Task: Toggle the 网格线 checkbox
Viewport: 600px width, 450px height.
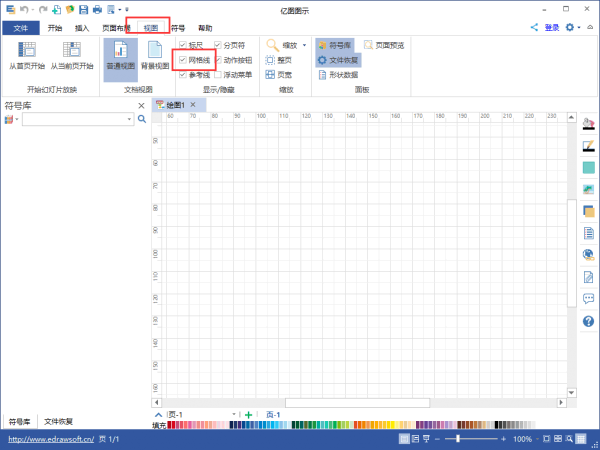Action: tap(183, 60)
